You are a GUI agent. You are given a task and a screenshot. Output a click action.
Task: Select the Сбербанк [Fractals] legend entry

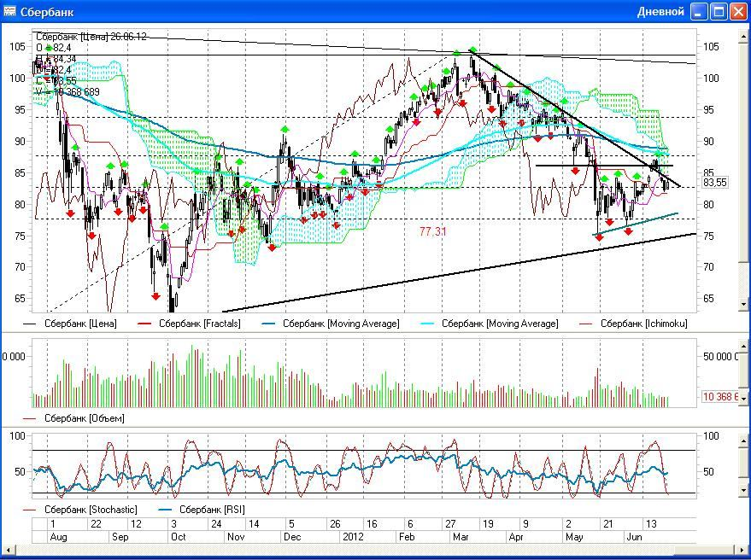189,324
